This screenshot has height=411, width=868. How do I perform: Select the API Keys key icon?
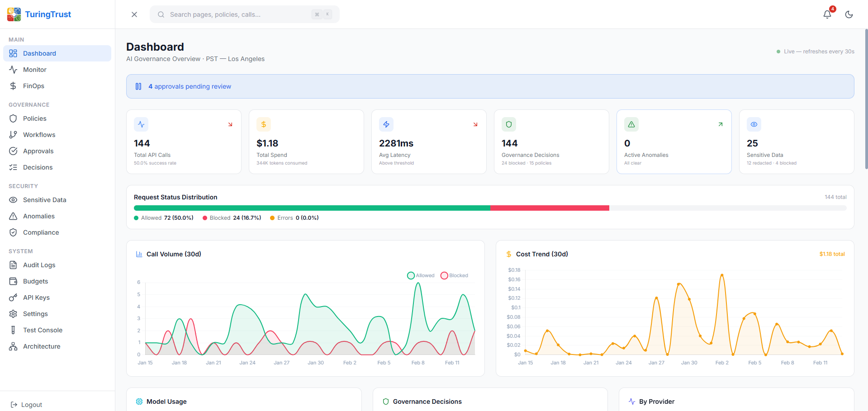tap(13, 297)
